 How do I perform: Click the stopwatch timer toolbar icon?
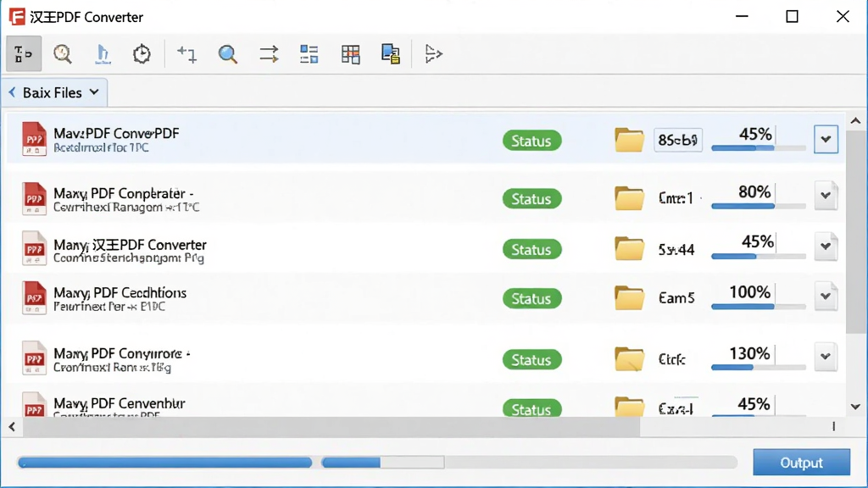pyautogui.click(x=142, y=53)
